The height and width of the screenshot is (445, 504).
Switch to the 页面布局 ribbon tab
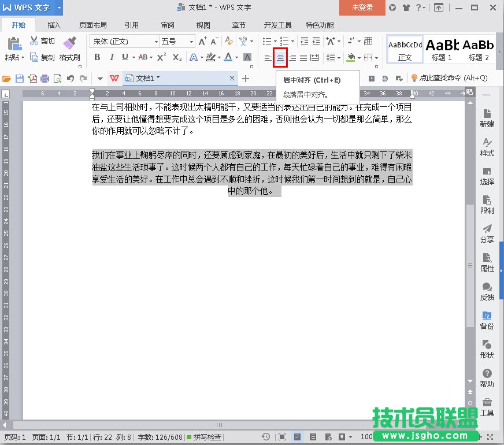point(92,25)
